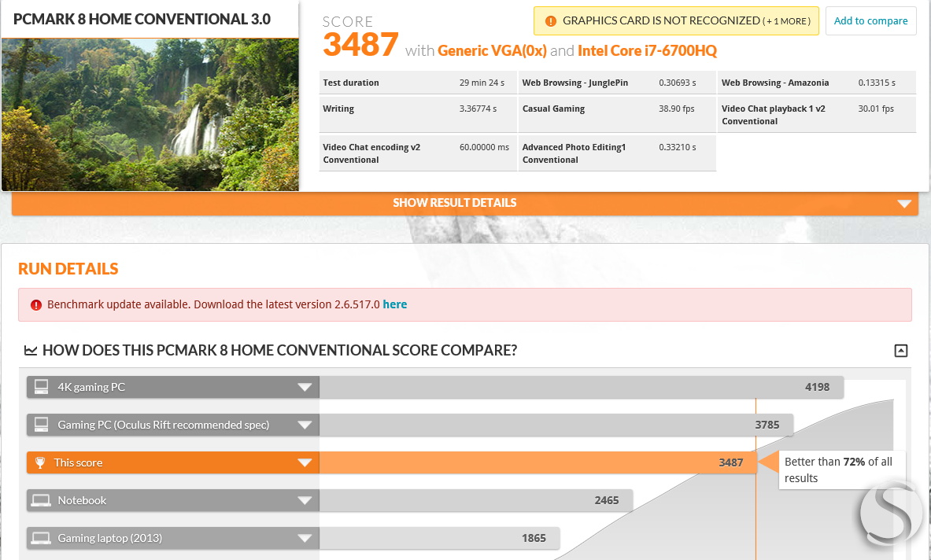Open the Intel Core i7-6700HQ link
Screen dimensions: 931x560
coord(647,51)
